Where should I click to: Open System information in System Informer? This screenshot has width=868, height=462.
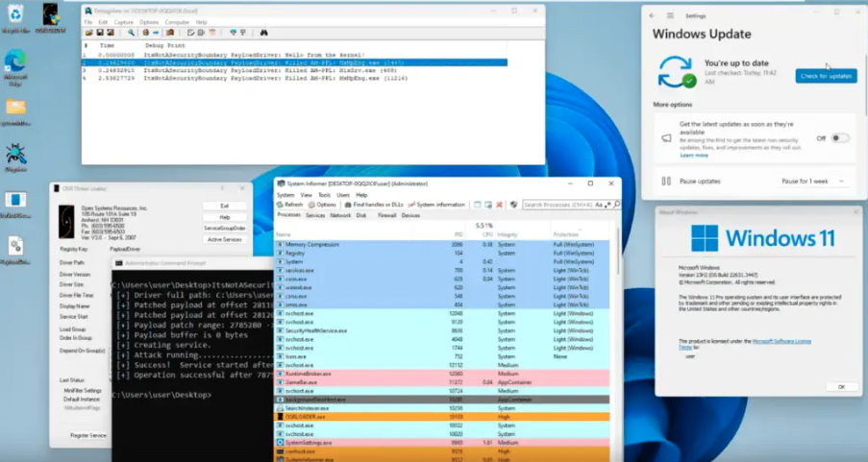pyautogui.click(x=438, y=205)
